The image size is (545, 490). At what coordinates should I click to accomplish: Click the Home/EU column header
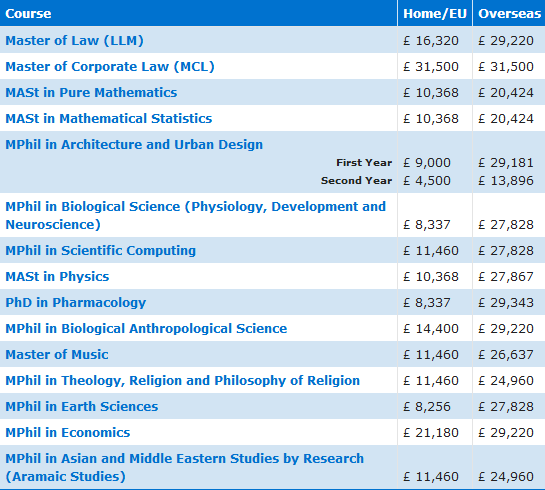[435, 14]
